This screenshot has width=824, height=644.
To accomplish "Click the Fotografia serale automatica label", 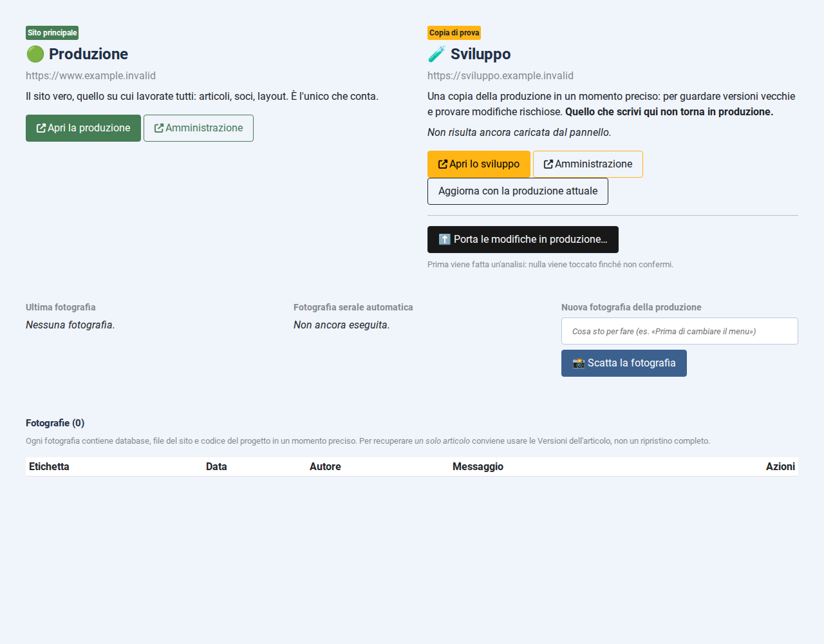I will point(353,307).
